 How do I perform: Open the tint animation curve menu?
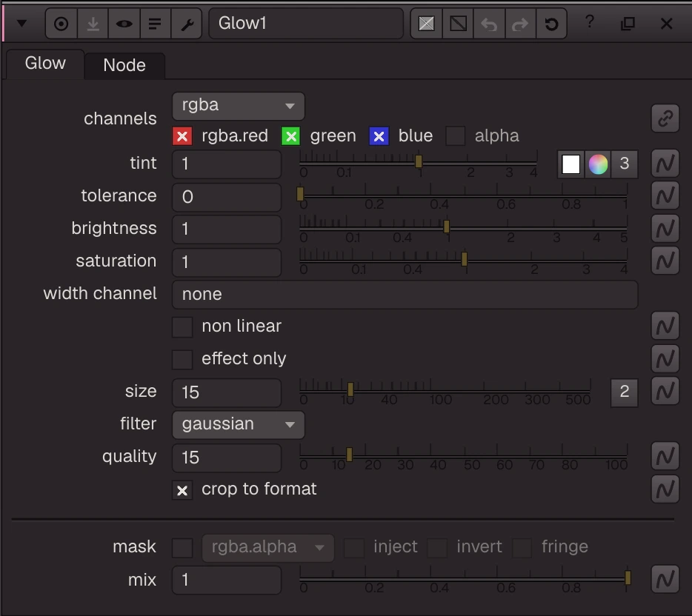click(665, 163)
